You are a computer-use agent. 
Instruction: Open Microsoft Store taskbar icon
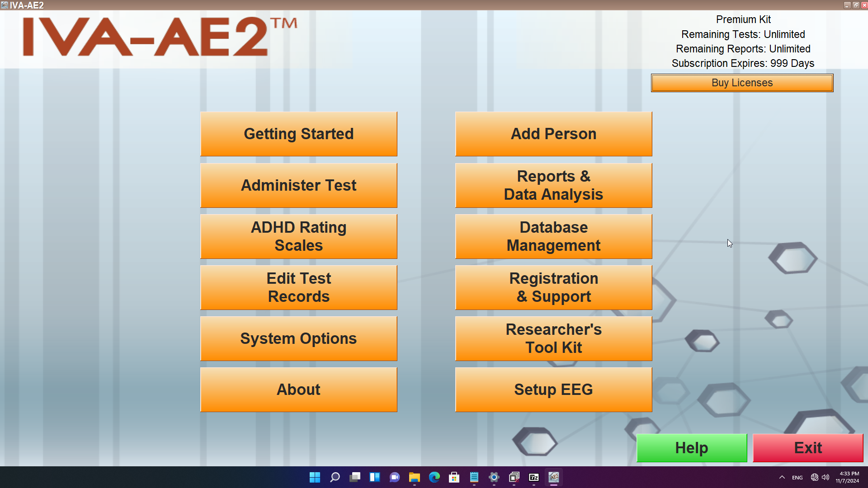coord(454,477)
